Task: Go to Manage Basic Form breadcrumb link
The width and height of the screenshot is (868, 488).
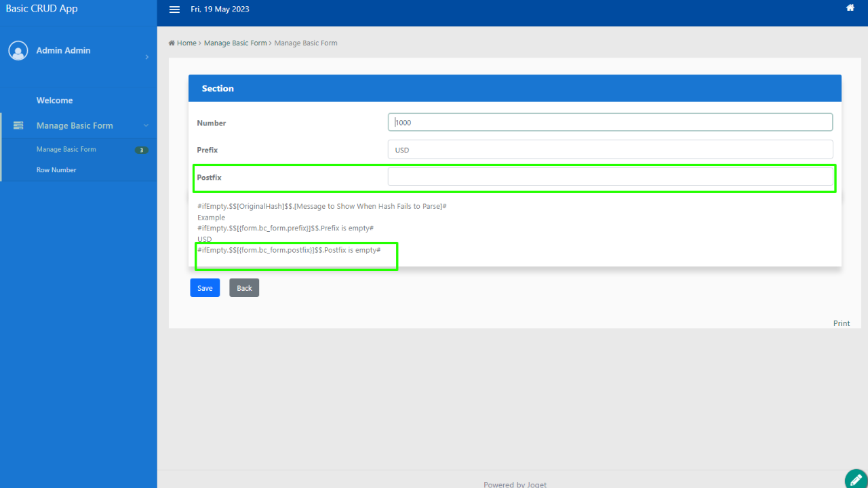Action: (x=235, y=43)
